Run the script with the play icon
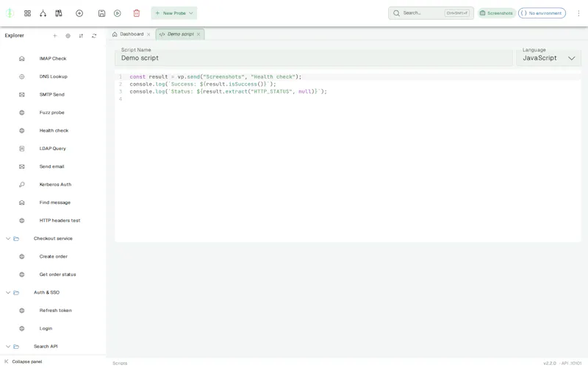Image resolution: width=588 pixels, height=368 pixels. click(118, 13)
